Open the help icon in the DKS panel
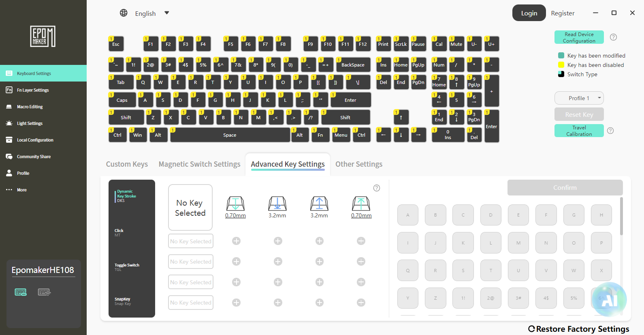The image size is (644, 335). [x=377, y=188]
